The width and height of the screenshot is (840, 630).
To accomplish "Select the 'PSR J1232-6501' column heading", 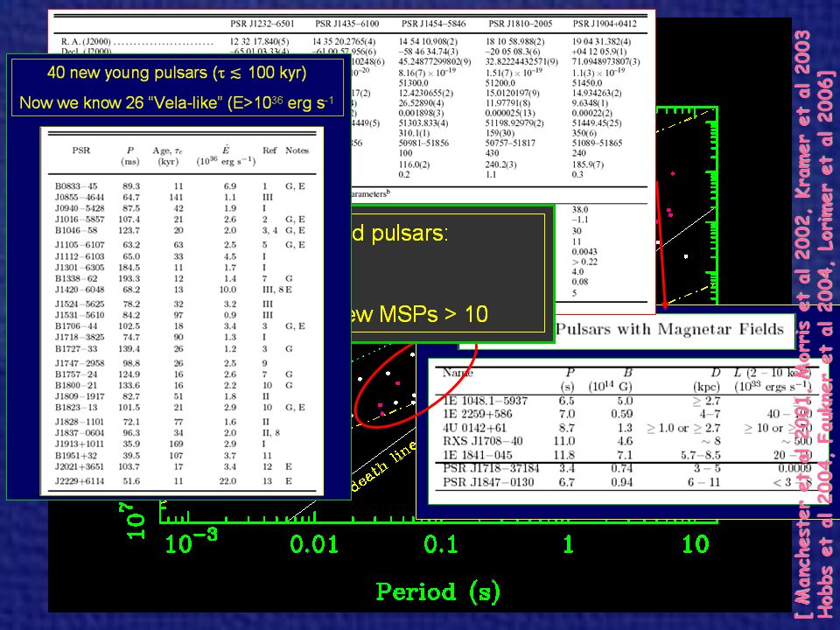I will pos(262,24).
